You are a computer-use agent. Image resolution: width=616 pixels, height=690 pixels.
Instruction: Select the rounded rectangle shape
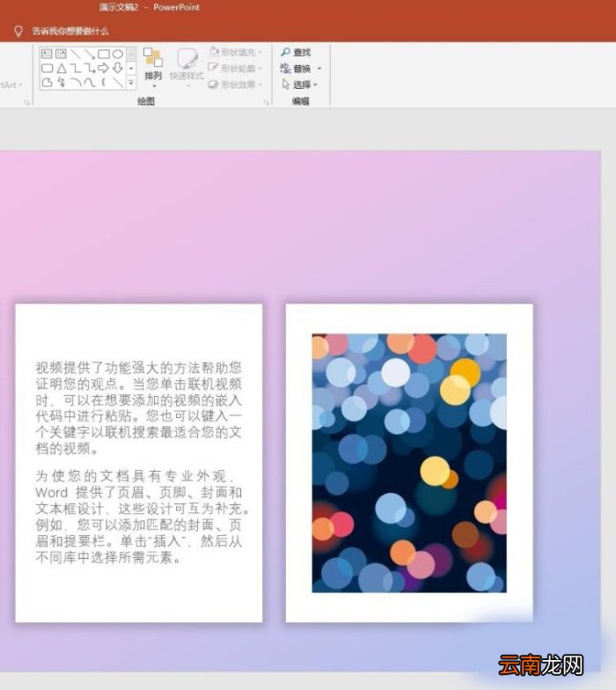tap(47, 69)
